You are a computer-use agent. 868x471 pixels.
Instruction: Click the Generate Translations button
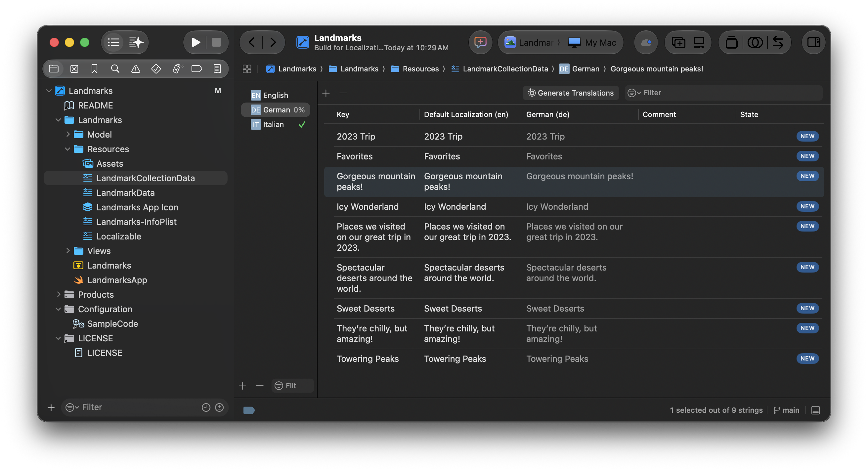pyautogui.click(x=571, y=93)
